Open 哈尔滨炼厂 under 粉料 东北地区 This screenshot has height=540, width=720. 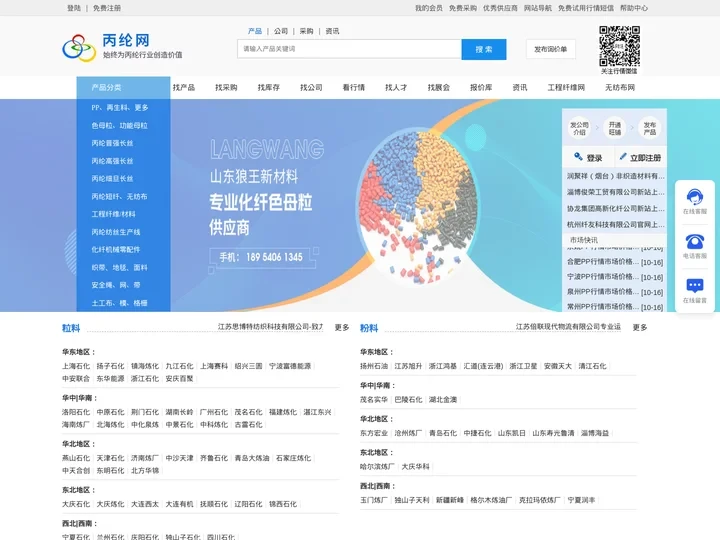(x=377, y=467)
